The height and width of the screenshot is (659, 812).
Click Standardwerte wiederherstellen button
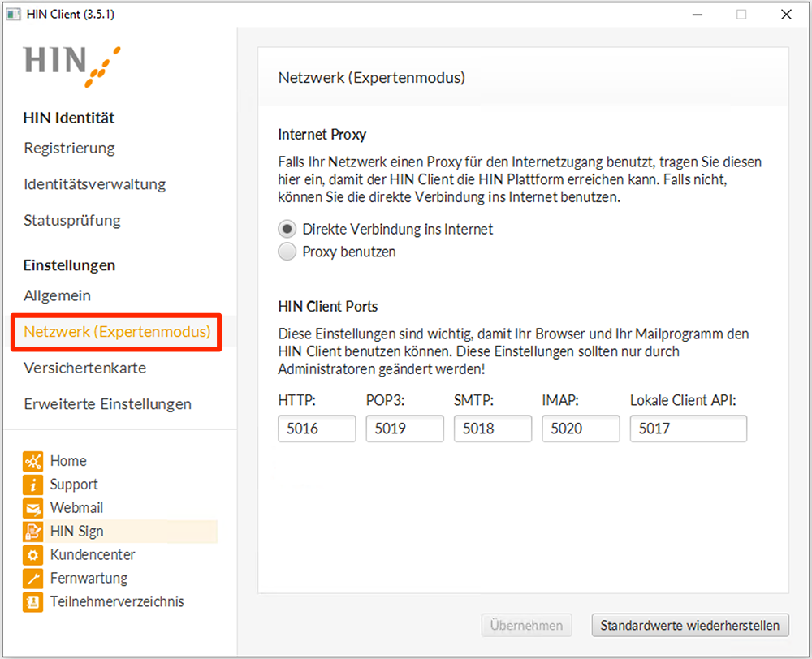pos(690,626)
